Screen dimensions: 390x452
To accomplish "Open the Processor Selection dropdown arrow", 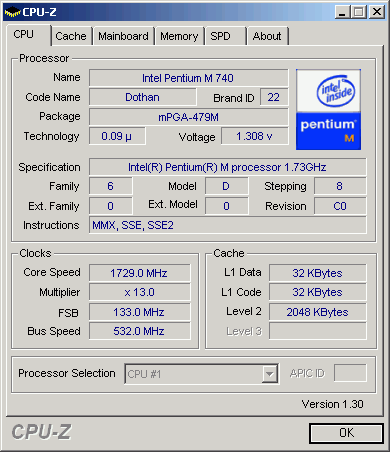I will [x=269, y=374].
